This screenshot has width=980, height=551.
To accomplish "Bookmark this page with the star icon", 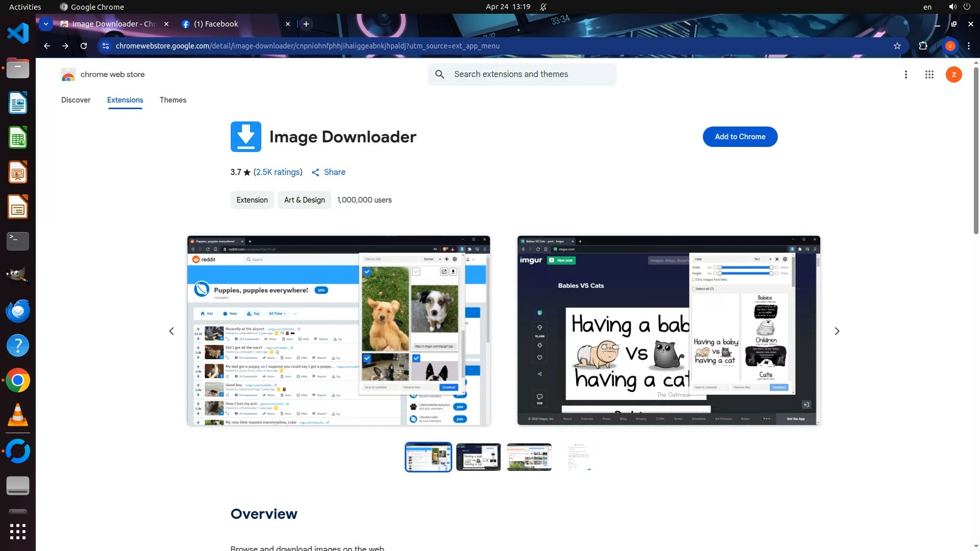I will pos(897,46).
